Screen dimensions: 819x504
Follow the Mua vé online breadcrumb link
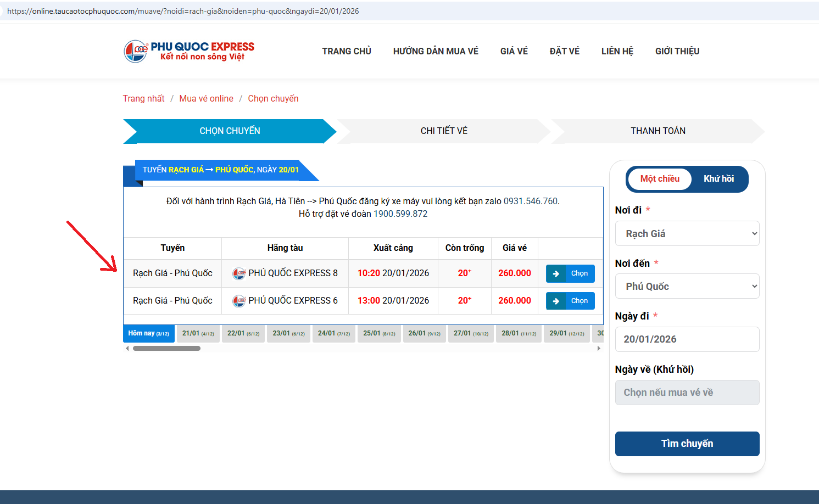pyautogui.click(x=206, y=99)
